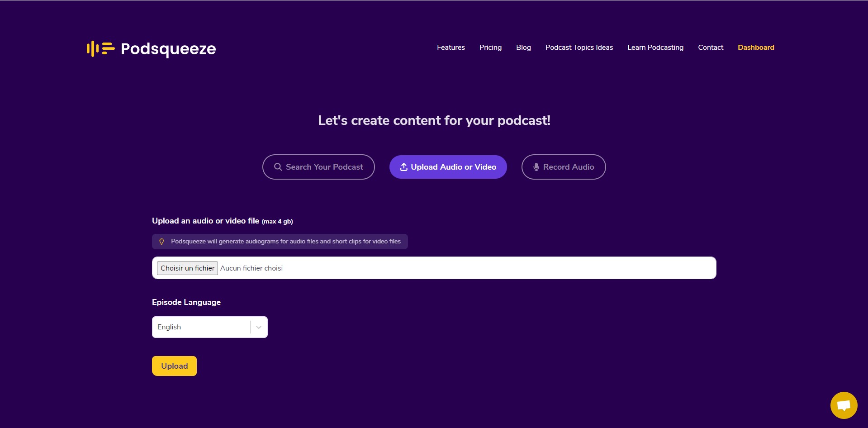Visit Podcast Topics Ideas page

tap(579, 48)
